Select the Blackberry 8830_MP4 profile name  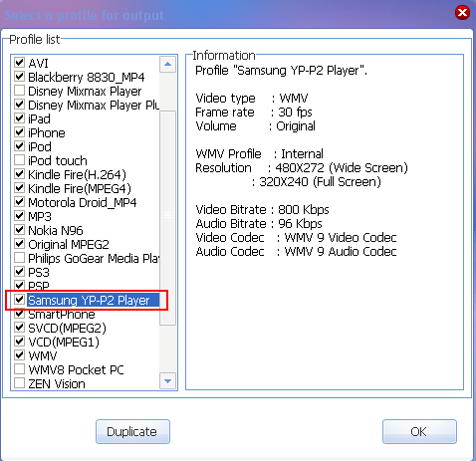point(87,77)
